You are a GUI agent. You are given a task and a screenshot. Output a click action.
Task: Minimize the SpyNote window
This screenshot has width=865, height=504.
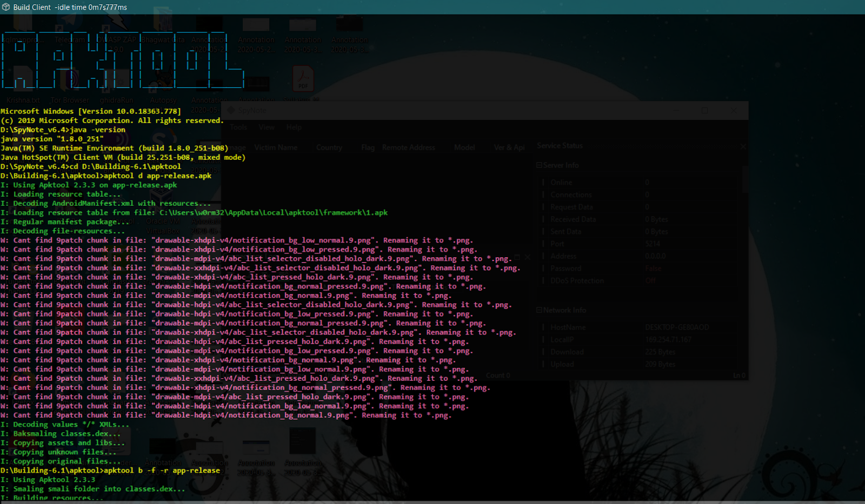click(x=676, y=110)
